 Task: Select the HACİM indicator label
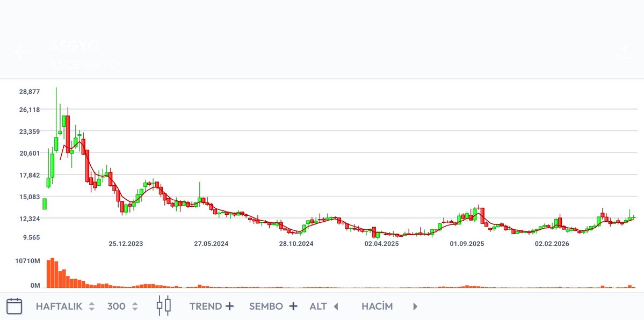coord(377,306)
